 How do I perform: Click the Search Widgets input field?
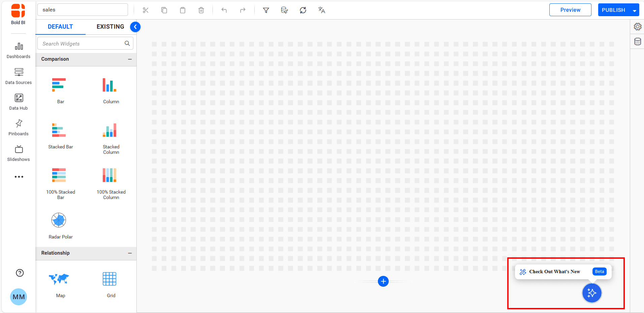81,44
